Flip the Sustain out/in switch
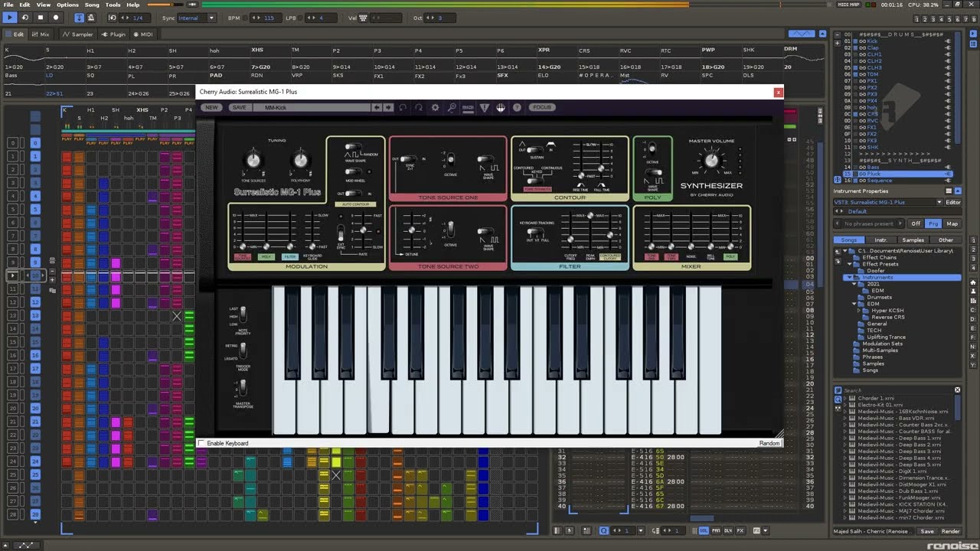The width and height of the screenshot is (980, 551). [534, 150]
